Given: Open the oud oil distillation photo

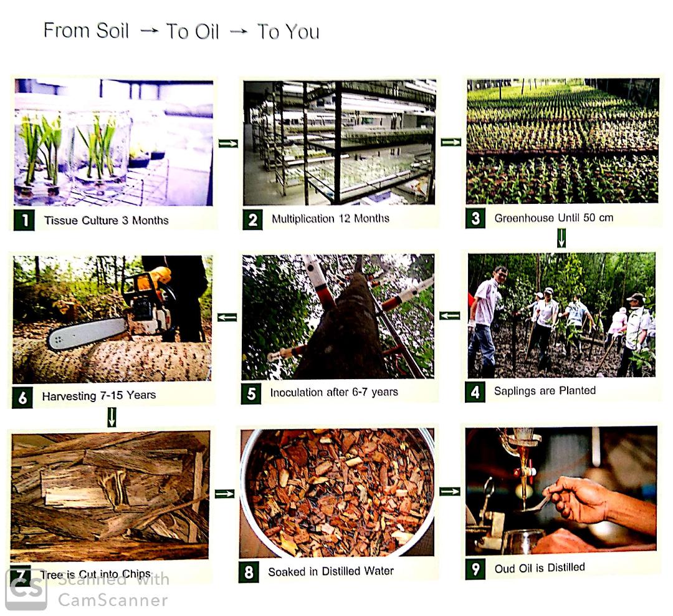Looking at the screenshot, I should click(x=561, y=491).
